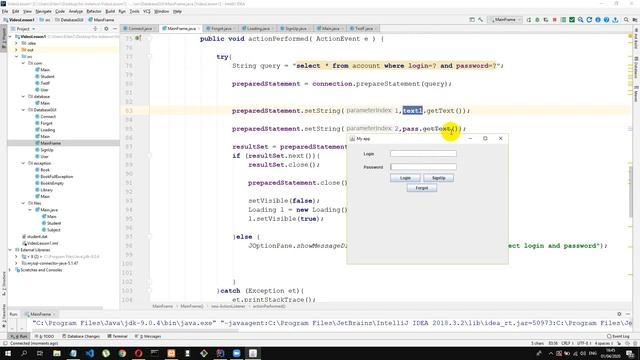Click the Run panel settings gear icon

(619, 314)
